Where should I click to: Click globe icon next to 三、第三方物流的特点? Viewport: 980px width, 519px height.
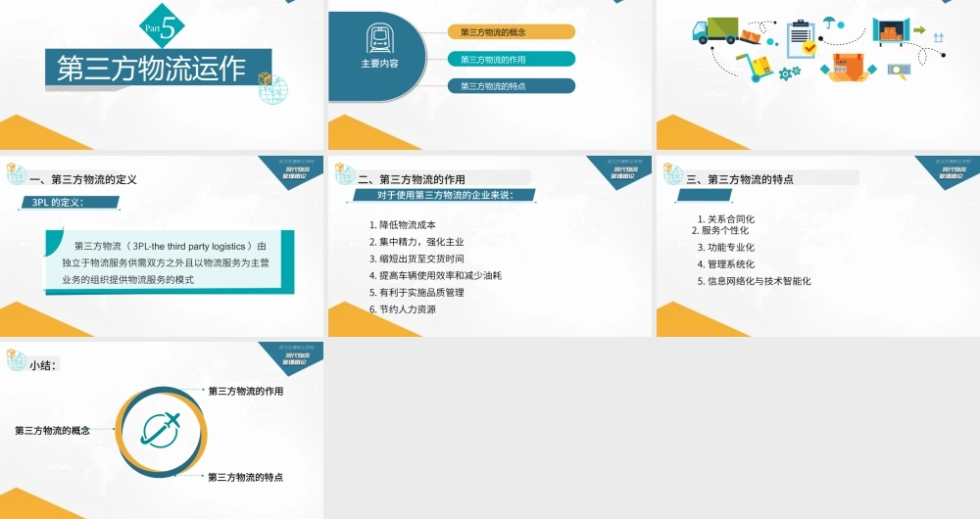point(672,173)
